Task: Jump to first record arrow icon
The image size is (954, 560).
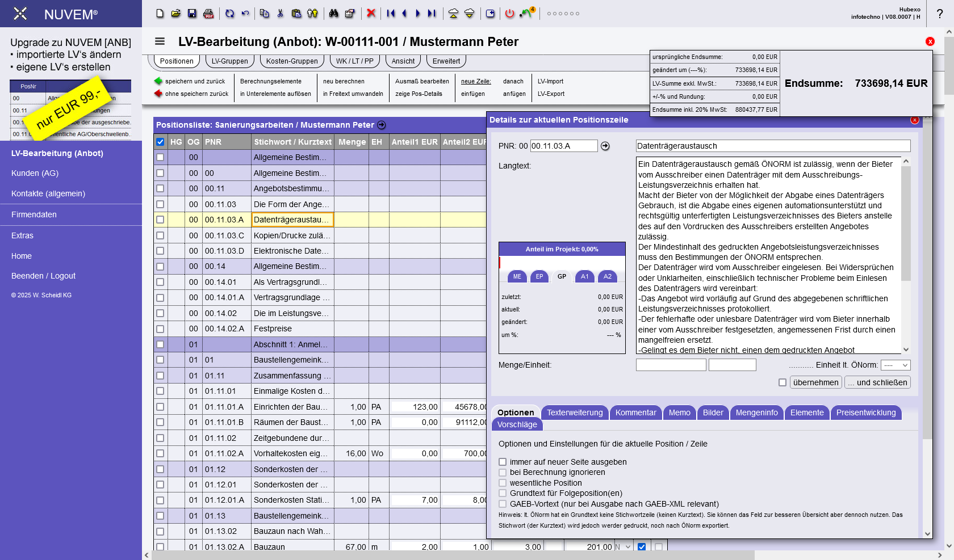Action: point(391,13)
